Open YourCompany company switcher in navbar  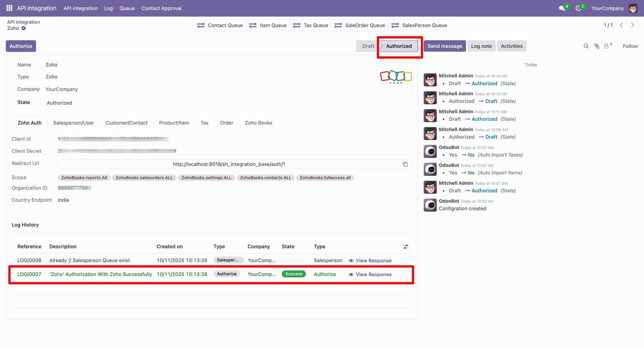pos(607,8)
